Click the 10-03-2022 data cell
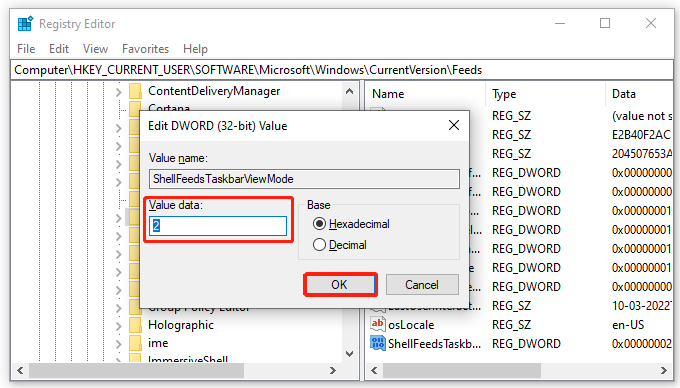 [642, 306]
